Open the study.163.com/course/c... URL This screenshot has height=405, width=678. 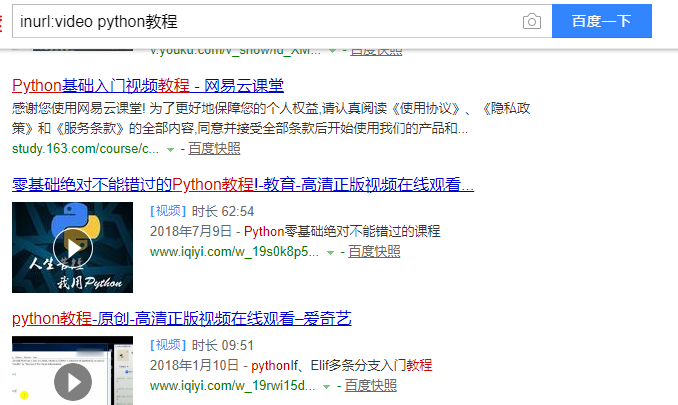85,149
